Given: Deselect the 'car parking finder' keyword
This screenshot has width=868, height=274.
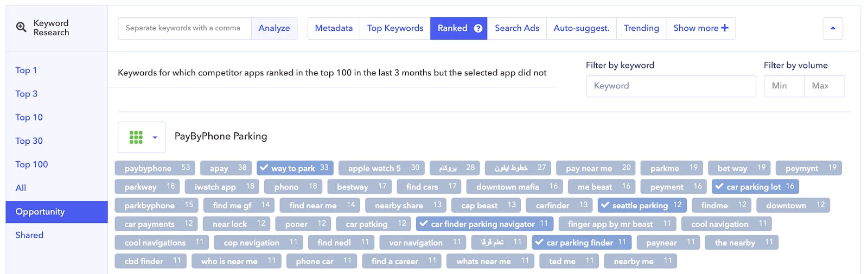Looking at the screenshot, I should 539,242.
